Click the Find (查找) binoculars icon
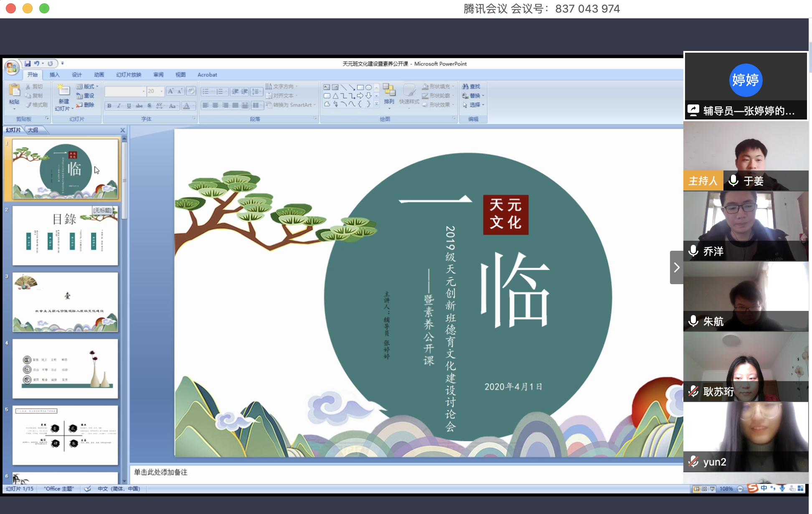 point(465,87)
